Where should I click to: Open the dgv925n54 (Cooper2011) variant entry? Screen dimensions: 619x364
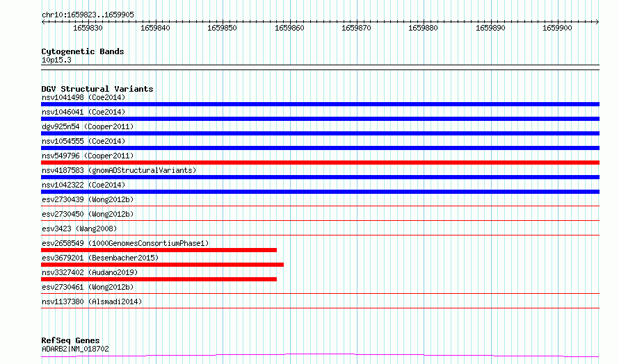pos(88,126)
